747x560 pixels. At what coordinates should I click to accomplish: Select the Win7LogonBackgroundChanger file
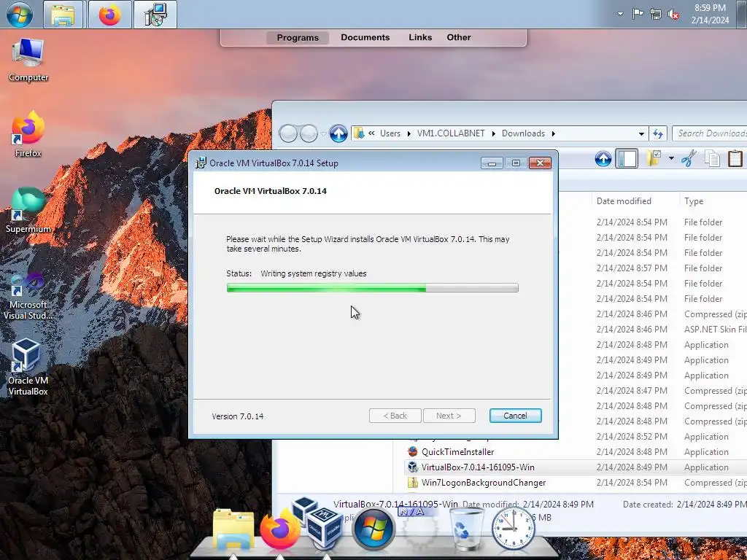[484, 483]
